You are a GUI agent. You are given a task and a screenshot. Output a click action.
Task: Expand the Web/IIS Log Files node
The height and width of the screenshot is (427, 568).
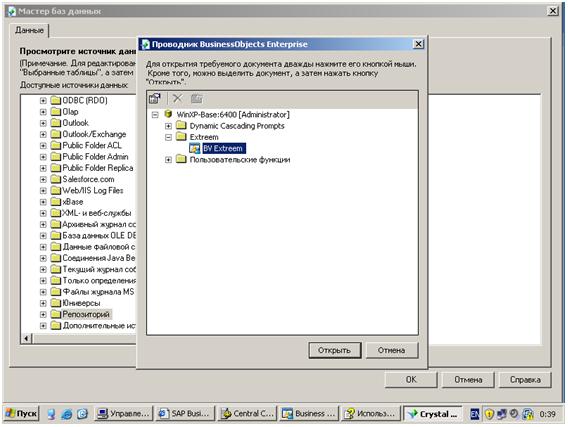coord(43,191)
